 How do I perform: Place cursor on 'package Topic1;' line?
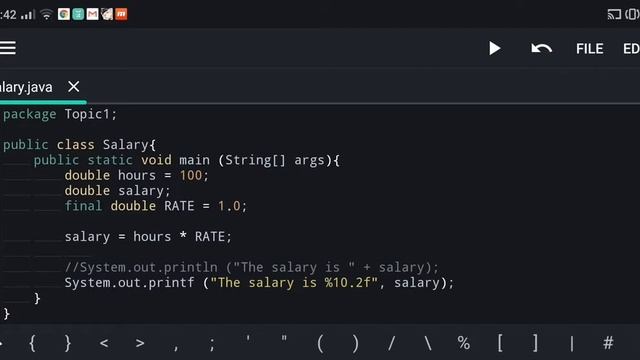coord(60,114)
